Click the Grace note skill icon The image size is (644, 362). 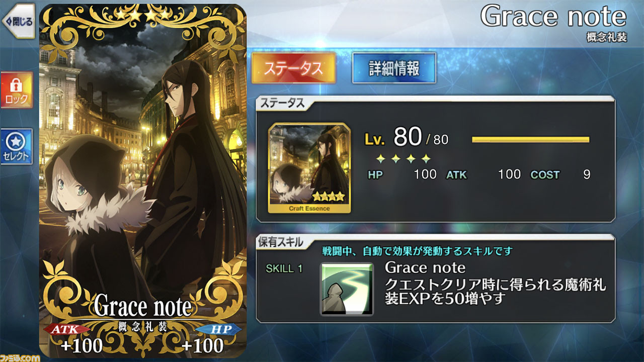coord(347,289)
